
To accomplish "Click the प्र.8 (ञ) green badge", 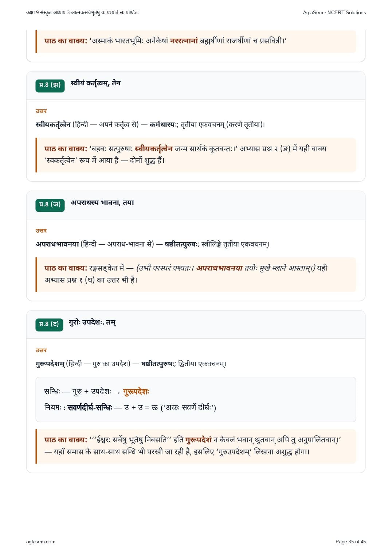I will 50,205.
